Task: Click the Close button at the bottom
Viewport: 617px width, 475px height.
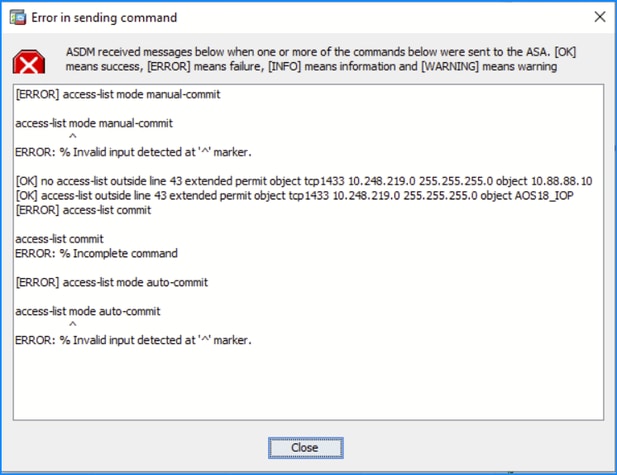Action: click(305, 447)
